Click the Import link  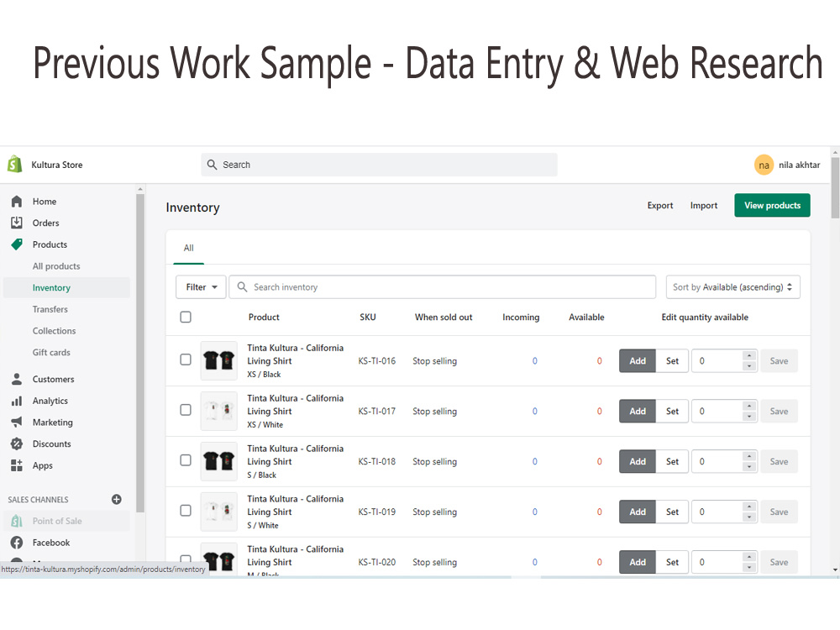click(x=704, y=206)
